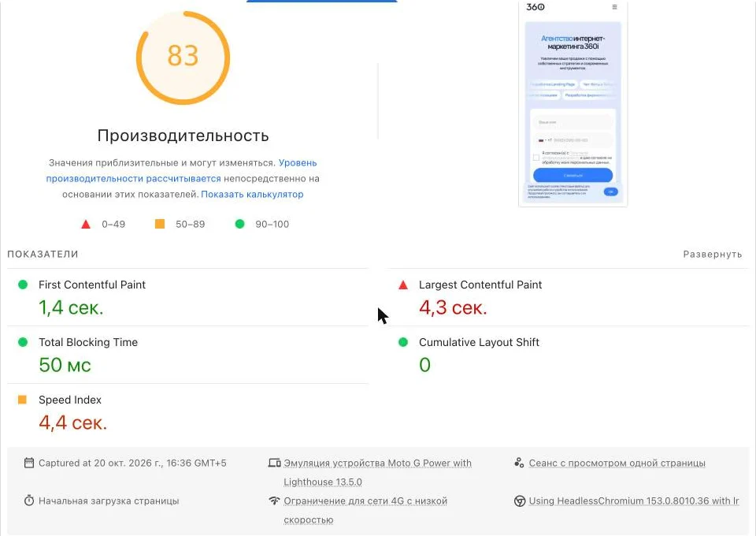Click the single page session icon
This screenshot has width=756, height=536.
point(519,463)
